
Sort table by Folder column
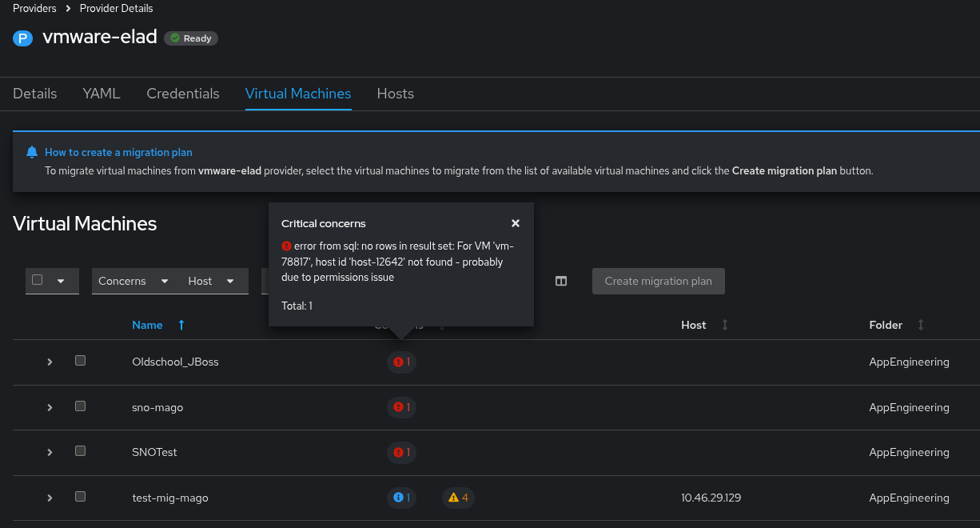point(921,325)
